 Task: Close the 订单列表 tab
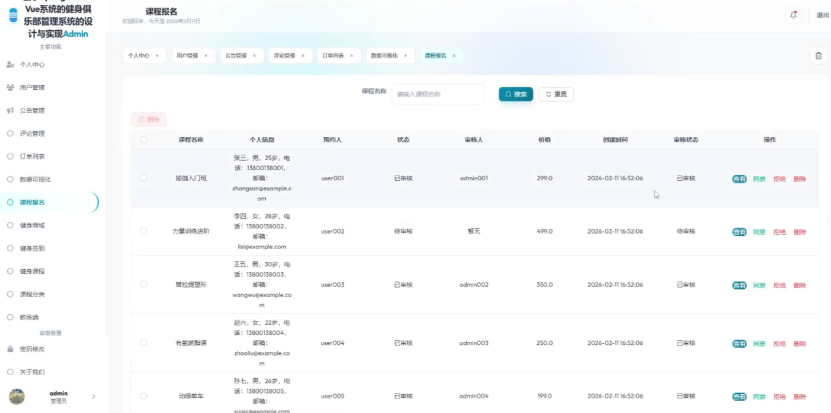click(x=352, y=56)
